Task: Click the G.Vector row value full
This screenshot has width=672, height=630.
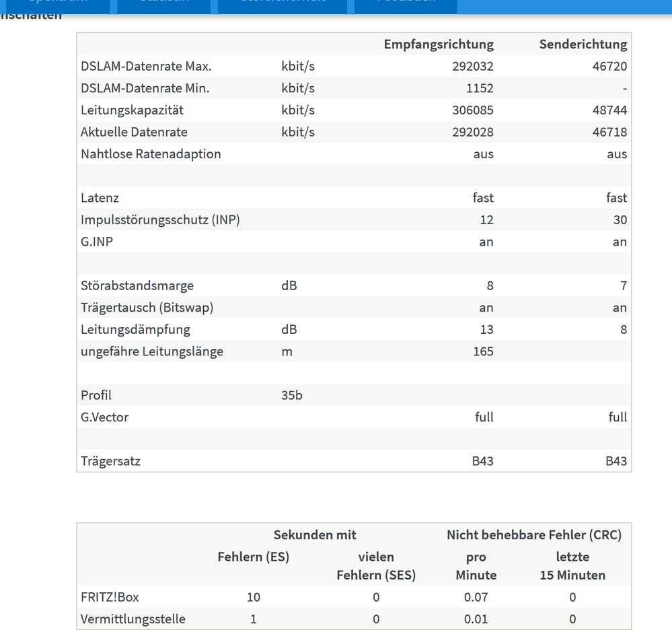Action: click(x=484, y=417)
